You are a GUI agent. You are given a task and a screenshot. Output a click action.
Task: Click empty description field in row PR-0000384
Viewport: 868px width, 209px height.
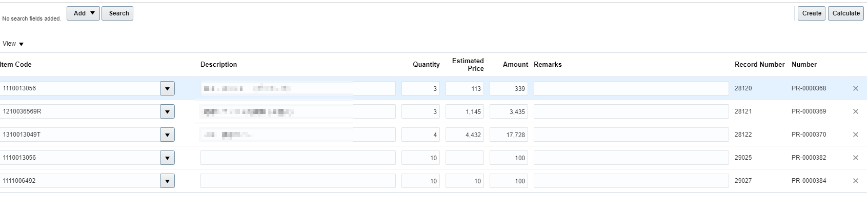(x=298, y=181)
